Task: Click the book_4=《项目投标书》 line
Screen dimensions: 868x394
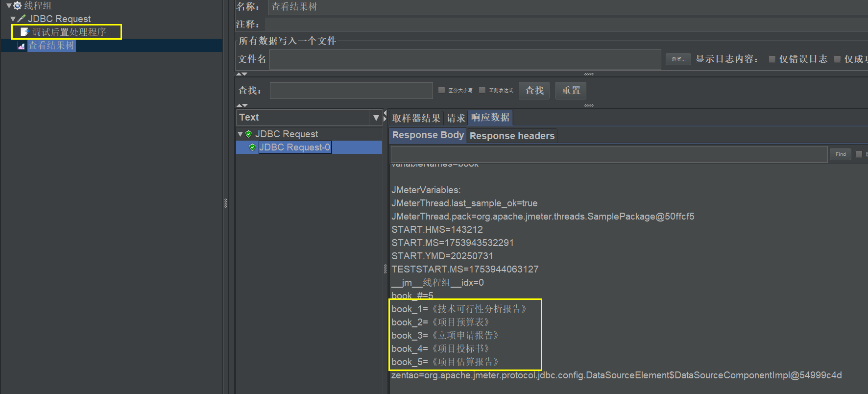Action: pyautogui.click(x=441, y=348)
